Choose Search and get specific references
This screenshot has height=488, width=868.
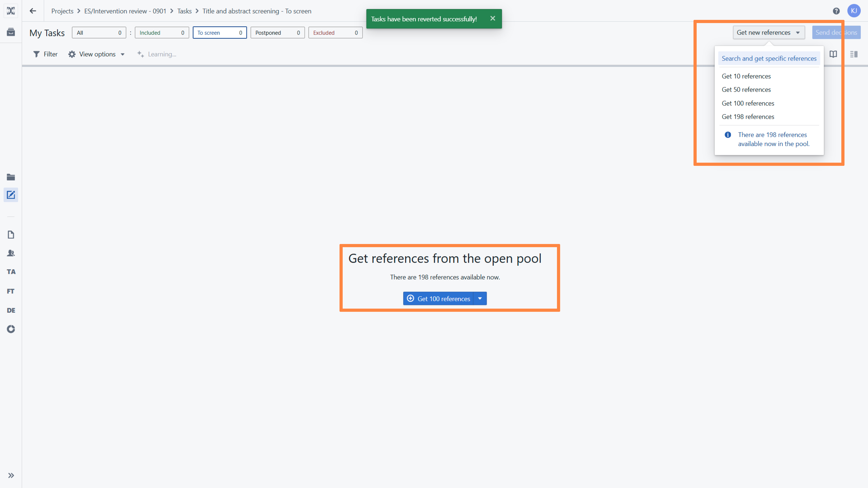coord(769,58)
